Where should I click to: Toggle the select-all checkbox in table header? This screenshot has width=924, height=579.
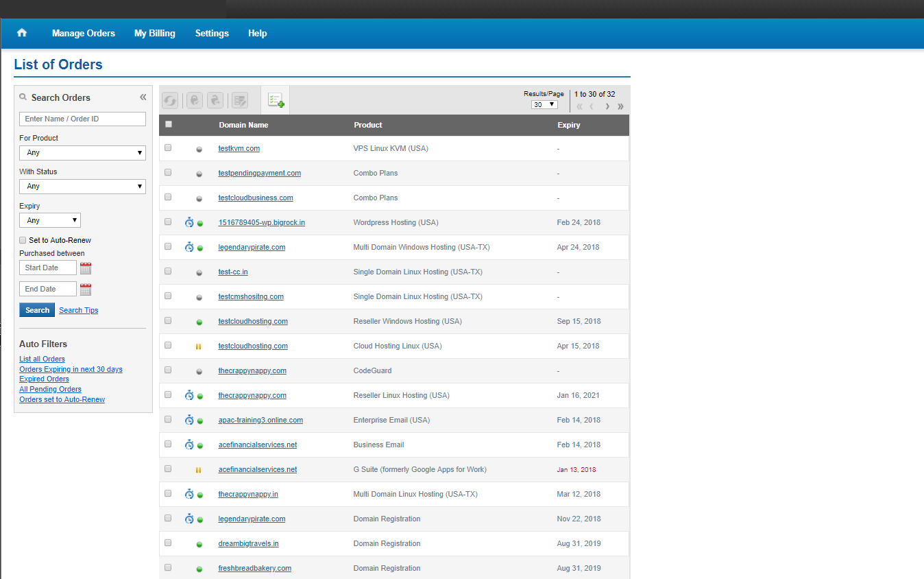tap(169, 124)
